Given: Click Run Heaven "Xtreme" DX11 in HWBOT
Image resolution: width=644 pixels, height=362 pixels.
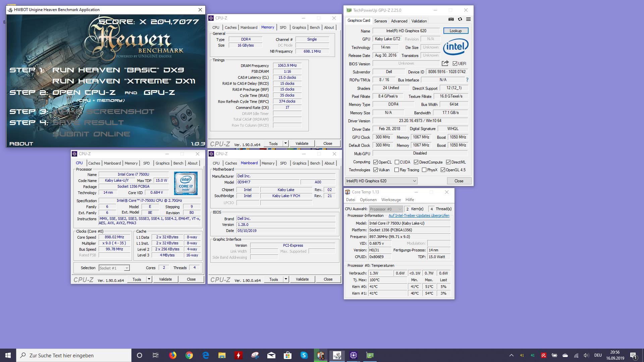Looking at the screenshot, I should click(x=124, y=81).
